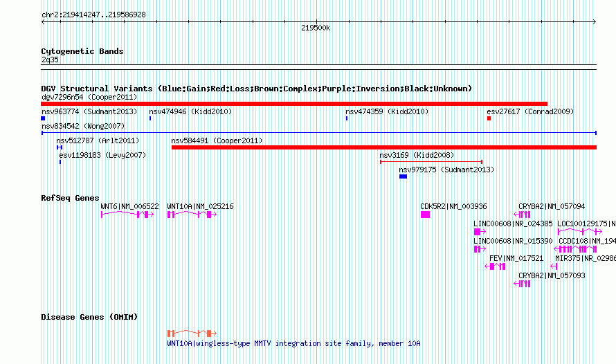Select the CDK5R2 gene block
Screen dimensions: 616x364
pyautogui.click(x=425, y=215)
